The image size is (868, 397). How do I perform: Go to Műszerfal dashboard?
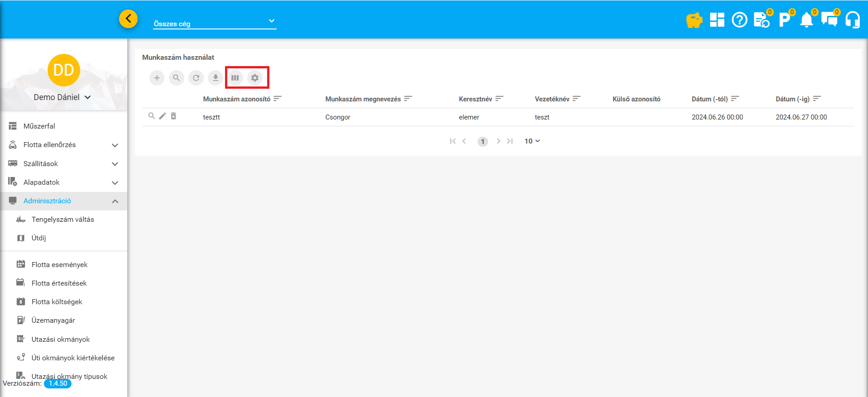pos(39,126)
